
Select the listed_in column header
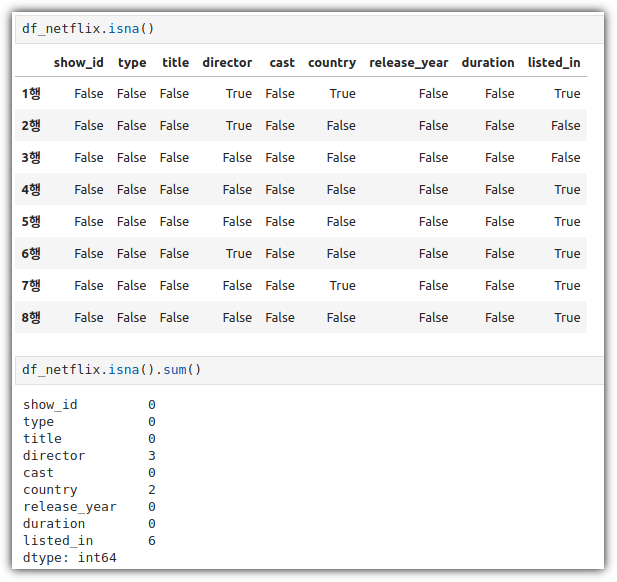(x=554, y=63)
